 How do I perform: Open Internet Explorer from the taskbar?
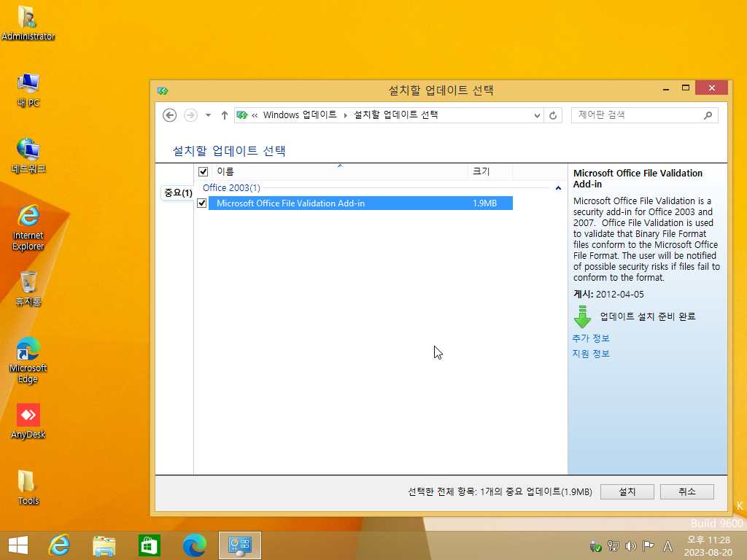click(59, 545)
